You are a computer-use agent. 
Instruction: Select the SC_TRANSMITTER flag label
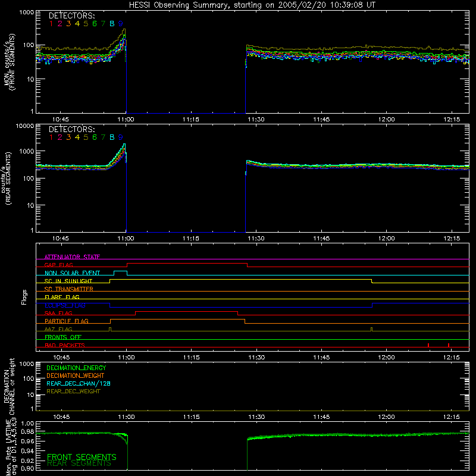point(69,289)
